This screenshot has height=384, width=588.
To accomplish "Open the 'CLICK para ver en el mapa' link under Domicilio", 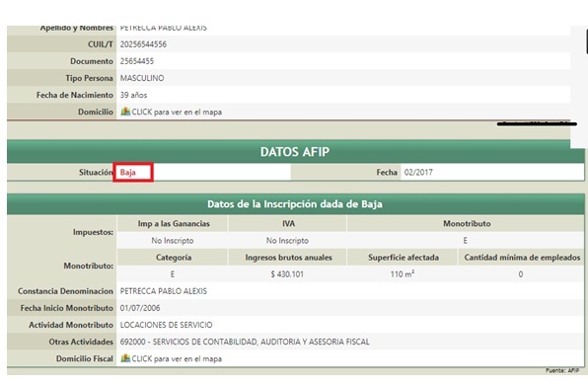I will click(177, 112).
